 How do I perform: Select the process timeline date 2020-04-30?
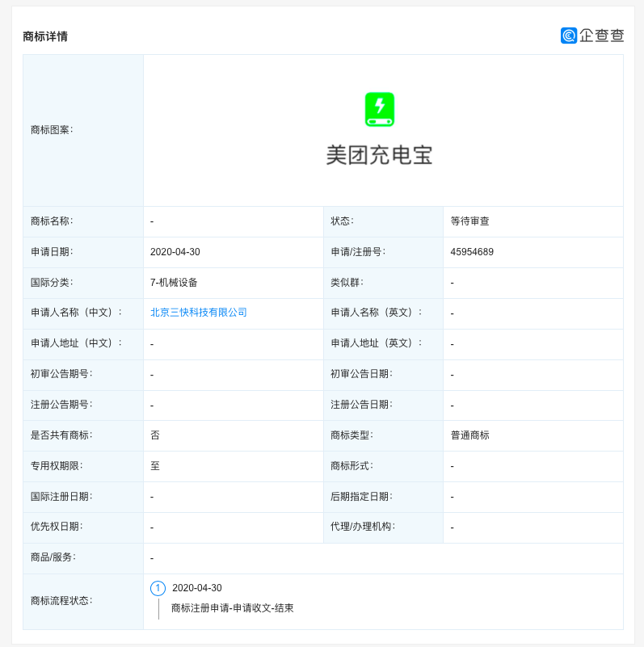point(197,588)
